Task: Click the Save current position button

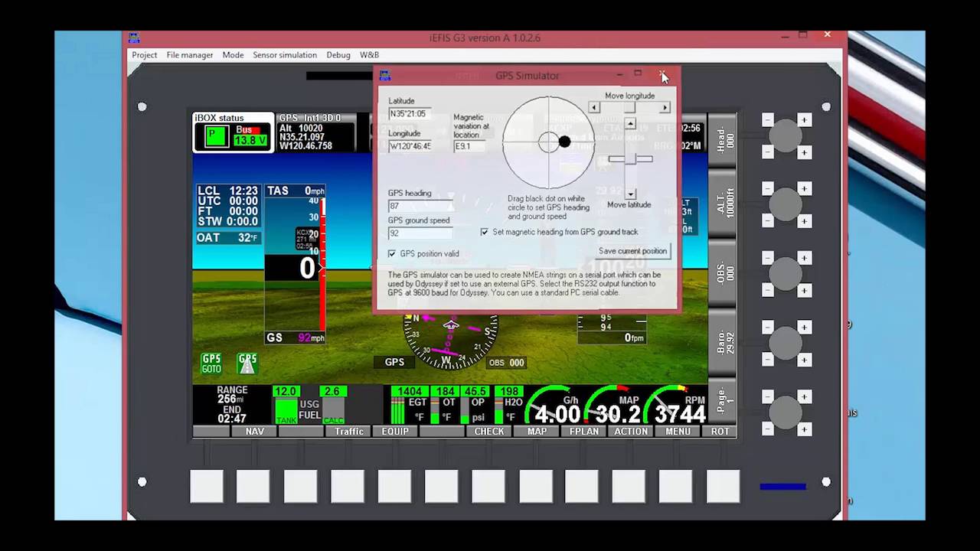Action: (x=632, y=251)
